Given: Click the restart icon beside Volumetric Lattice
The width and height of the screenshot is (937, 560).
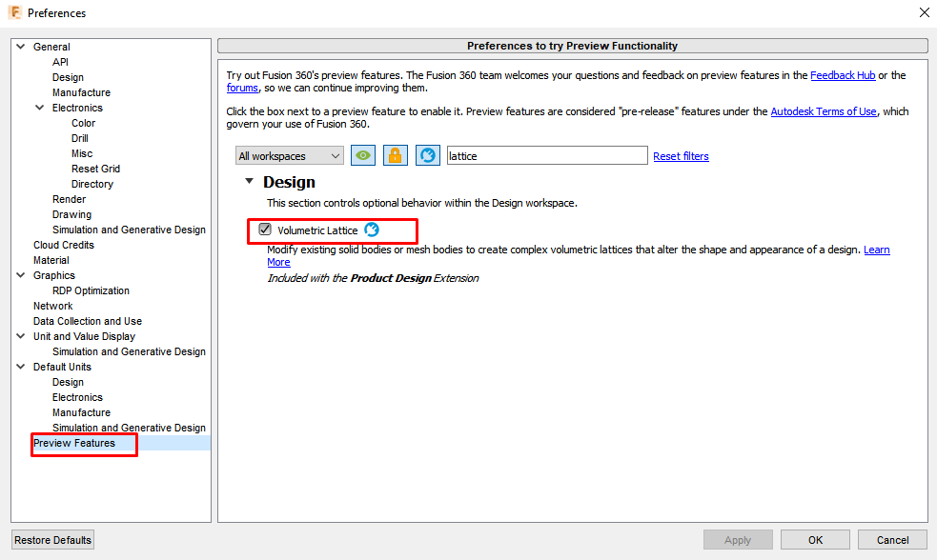Looking at the screenshot, I should (x=372, y=230).
